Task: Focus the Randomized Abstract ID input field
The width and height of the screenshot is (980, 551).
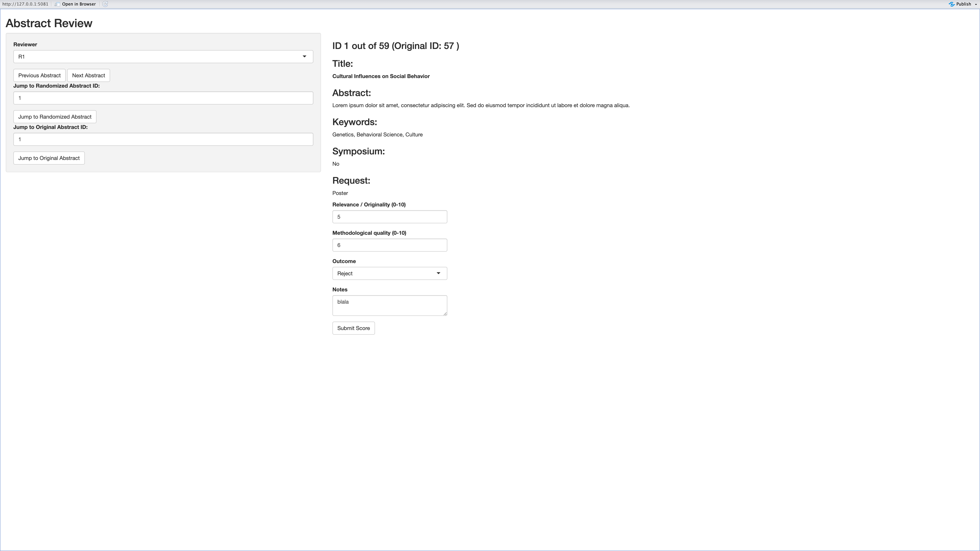Action: pos(163,98)
